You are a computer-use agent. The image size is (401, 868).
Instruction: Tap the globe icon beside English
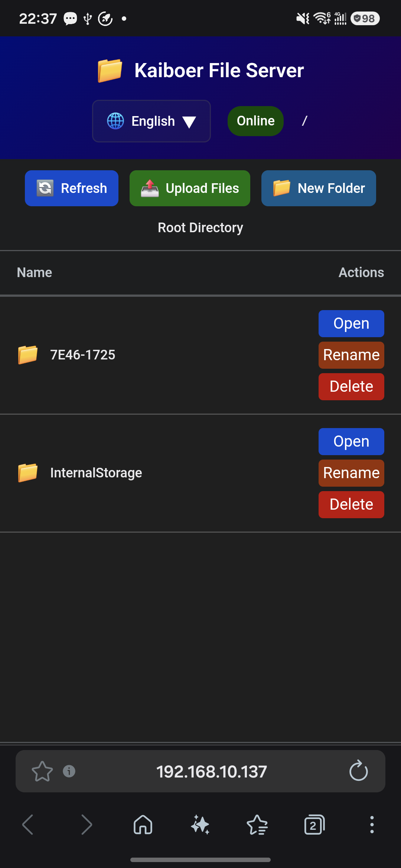pos(115,121)
